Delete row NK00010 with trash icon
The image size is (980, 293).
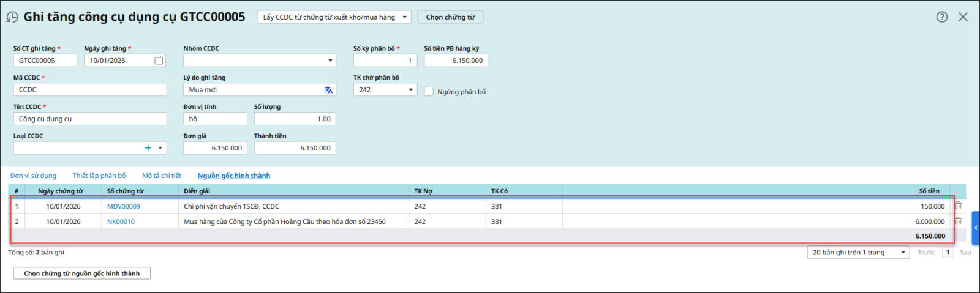[x=959, y=221]
